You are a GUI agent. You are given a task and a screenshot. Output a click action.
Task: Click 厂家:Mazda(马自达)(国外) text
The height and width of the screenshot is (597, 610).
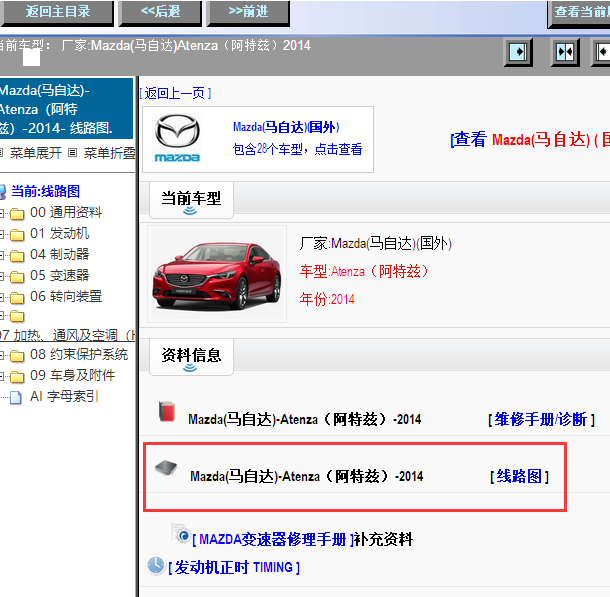coord(375,243)
